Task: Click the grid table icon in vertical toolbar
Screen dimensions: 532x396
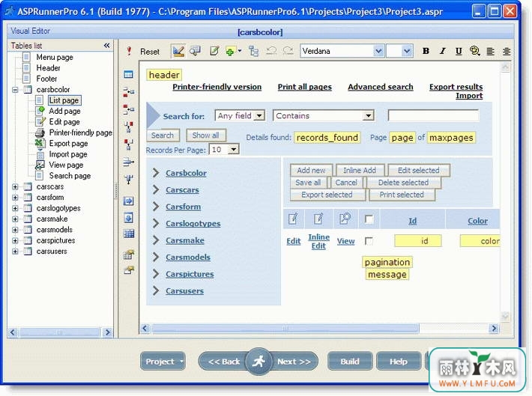Action: pyautogui.click(x=129, y=234)
